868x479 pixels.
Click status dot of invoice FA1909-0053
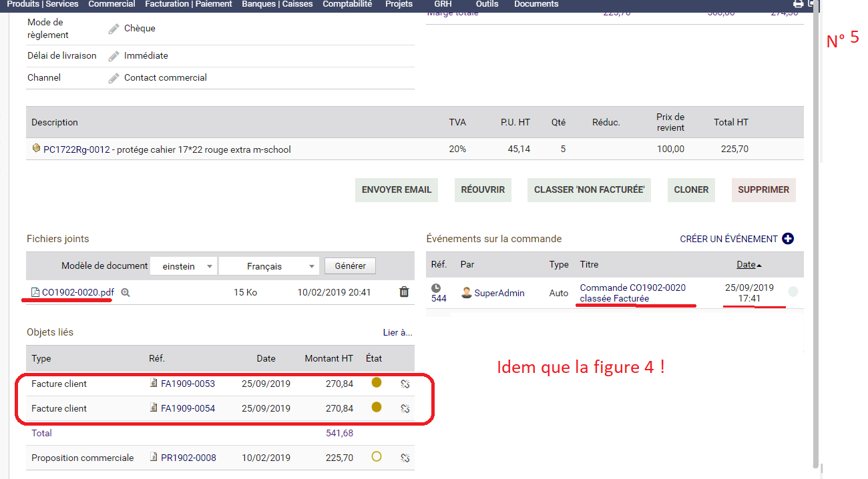coord(377,383)
